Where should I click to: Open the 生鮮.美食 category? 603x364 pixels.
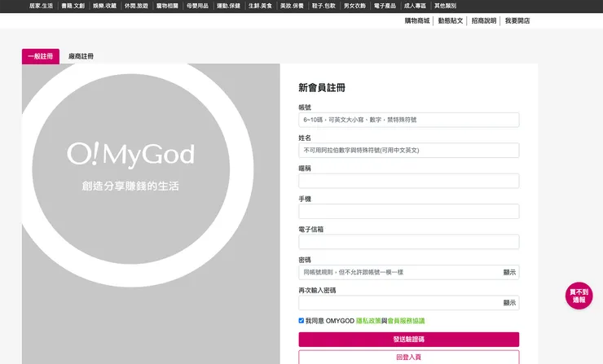(x=260, y=6)
